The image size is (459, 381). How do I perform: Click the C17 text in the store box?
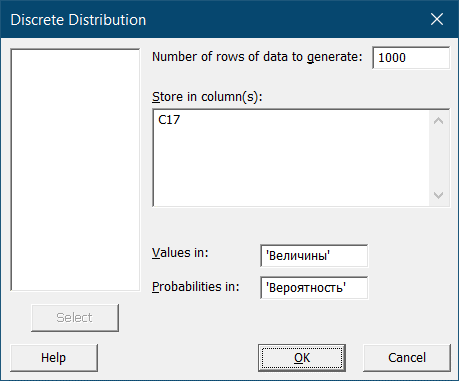(169, 120)
